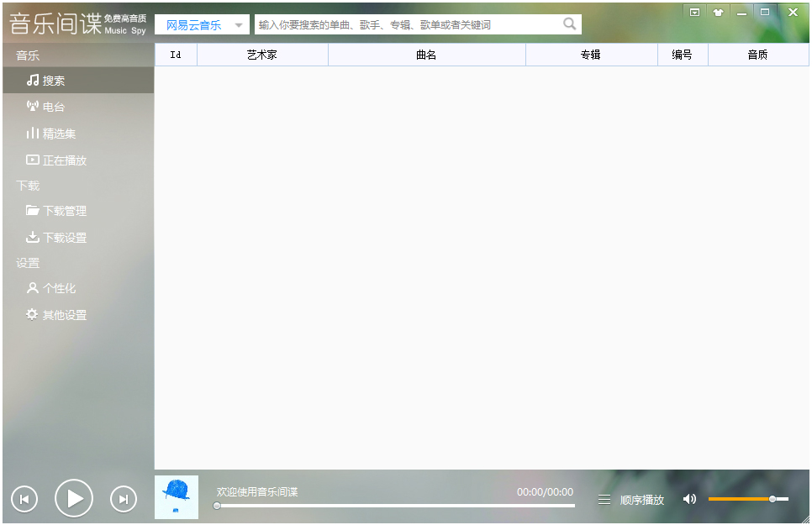Show the 正在播放 now-playing view
Image resolution: width=812 pixels, height=525 pixels.
point(59,160)
